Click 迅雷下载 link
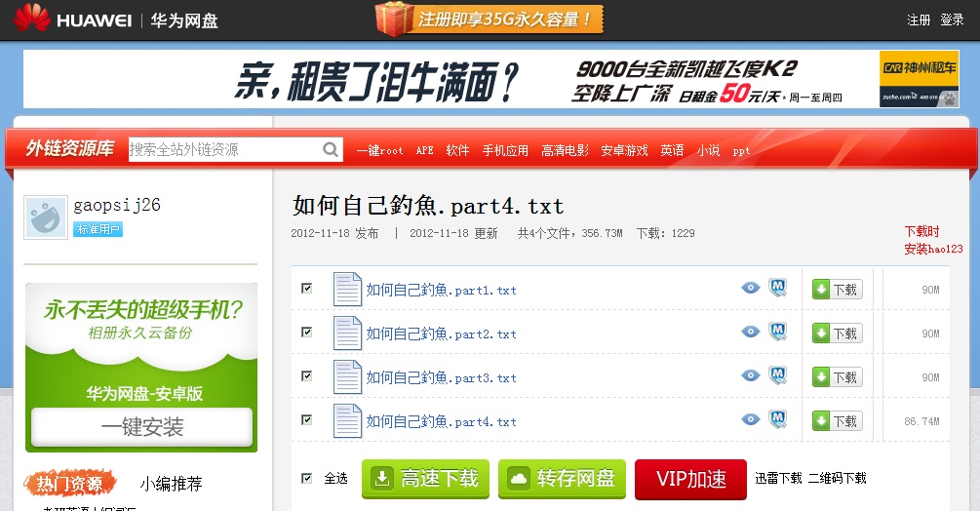 pos(778,478)
